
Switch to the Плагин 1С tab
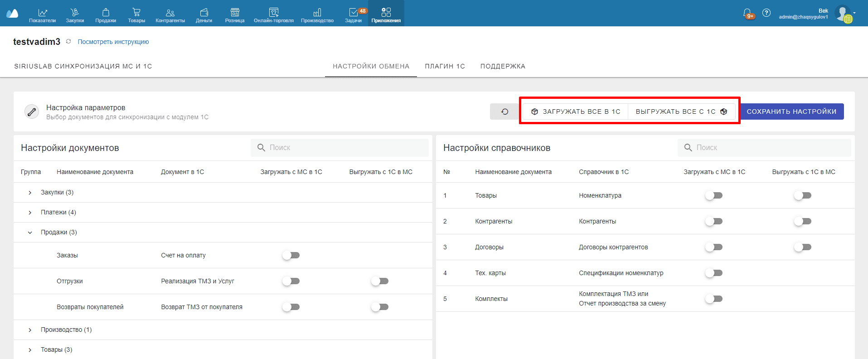445,66
